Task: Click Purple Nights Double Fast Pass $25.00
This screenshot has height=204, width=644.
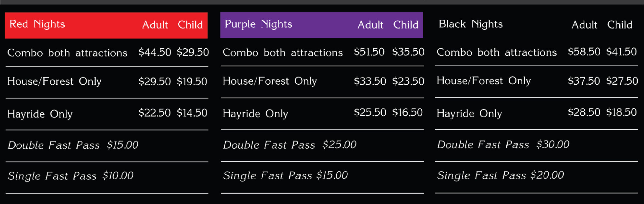Action: (290, 145)
